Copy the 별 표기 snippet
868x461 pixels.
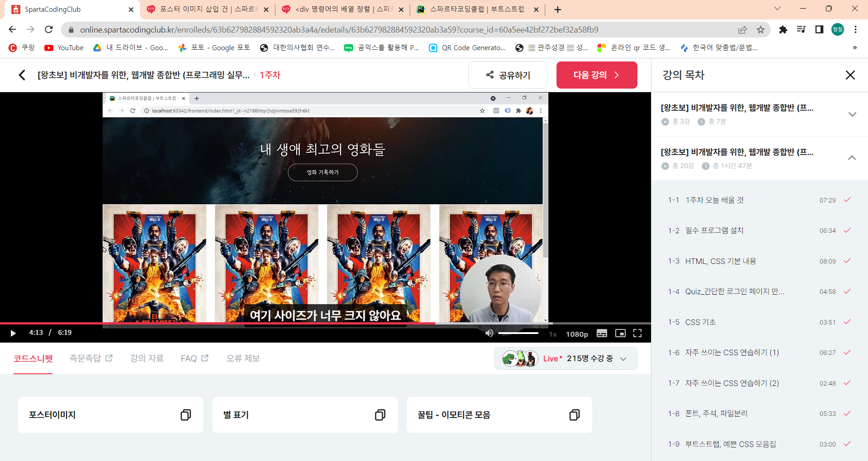[x=380, y=415]
